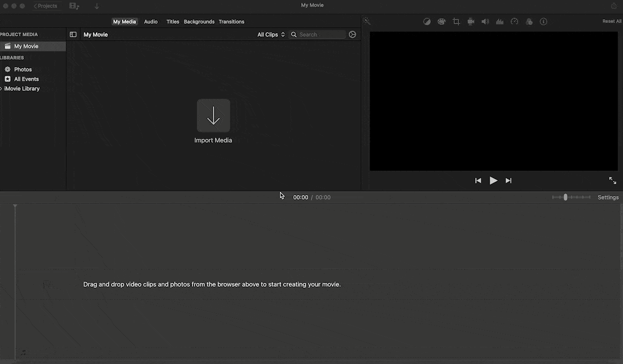Click the magic wand auto-enhance icon
Screen dimensions: 623x364
click(x=367, y=21)
